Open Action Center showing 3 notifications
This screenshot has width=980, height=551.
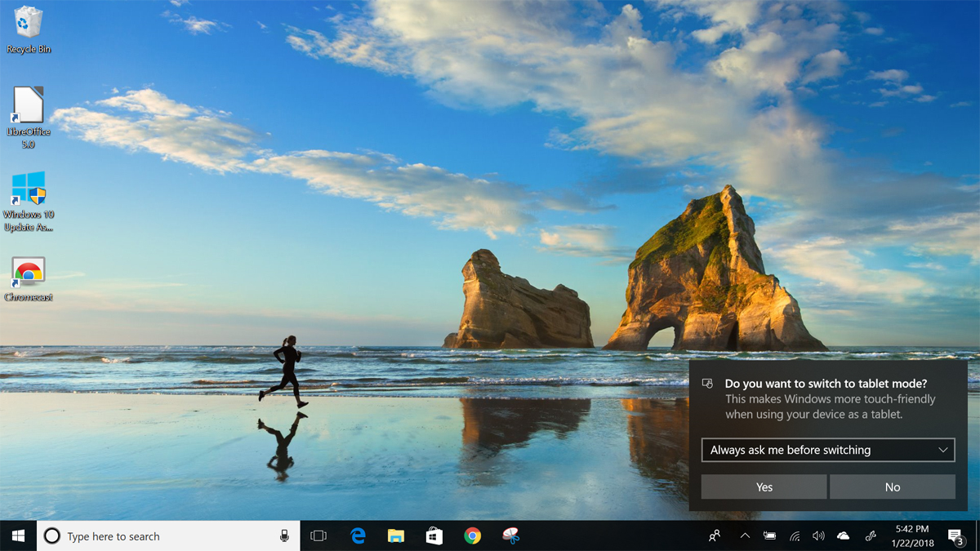[955, 535]
